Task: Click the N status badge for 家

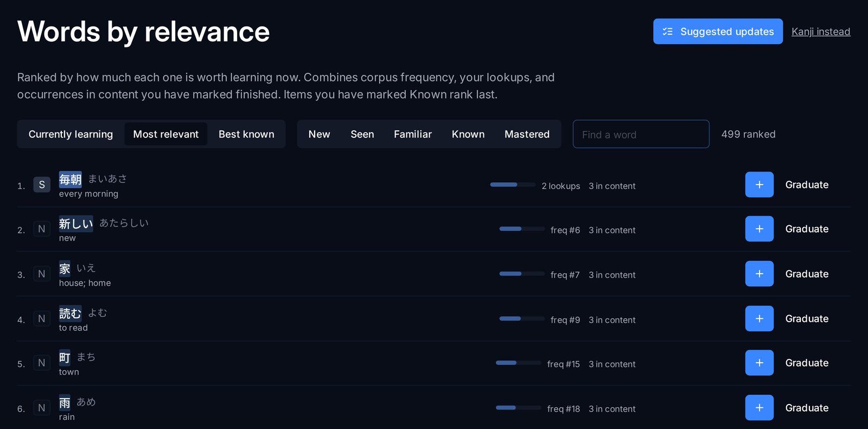Action: pos(42,274)
